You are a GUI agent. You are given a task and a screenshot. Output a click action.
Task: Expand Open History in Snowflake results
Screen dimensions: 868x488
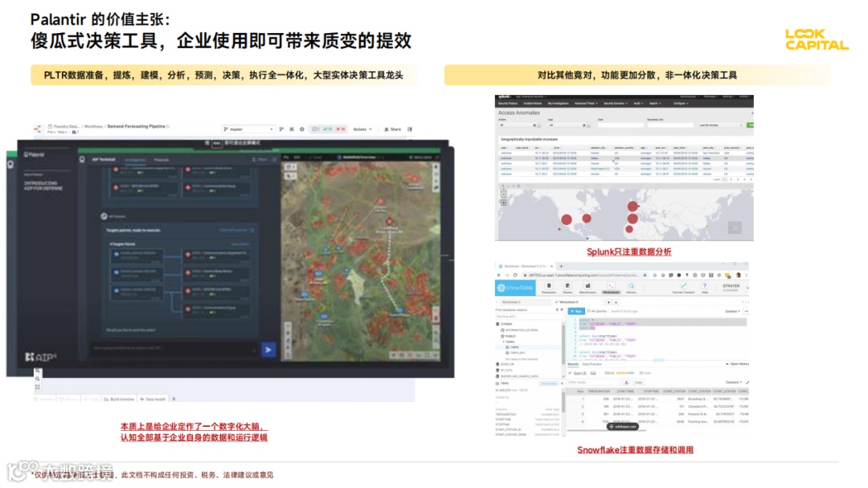coord(737,364)
